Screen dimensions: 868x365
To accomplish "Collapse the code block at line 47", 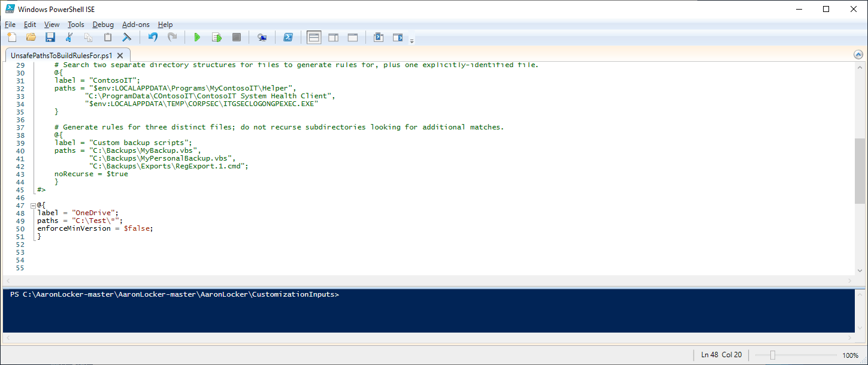I will point(33,205).
